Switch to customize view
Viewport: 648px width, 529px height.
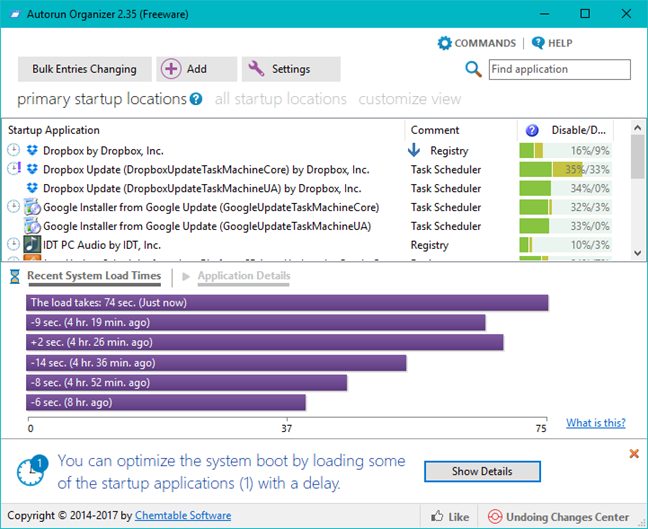point(410,99)
